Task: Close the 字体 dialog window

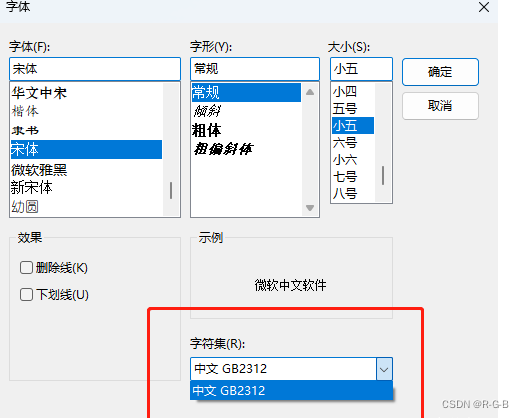Action: [x=484, y=7]
